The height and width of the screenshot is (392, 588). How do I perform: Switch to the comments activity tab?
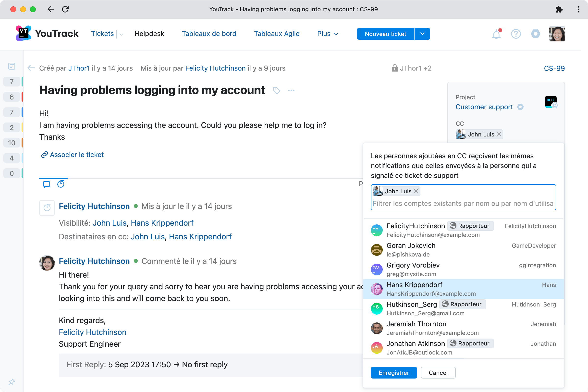coord(47,184)
